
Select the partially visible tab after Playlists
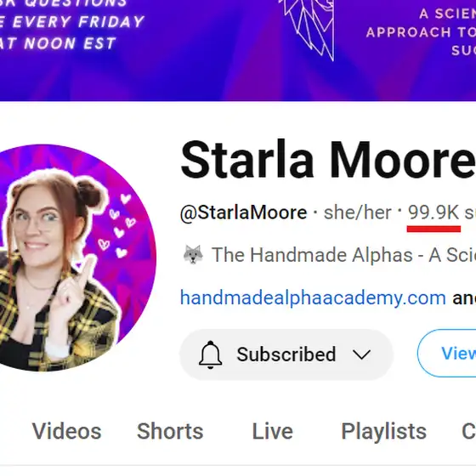tap(468, 432)
